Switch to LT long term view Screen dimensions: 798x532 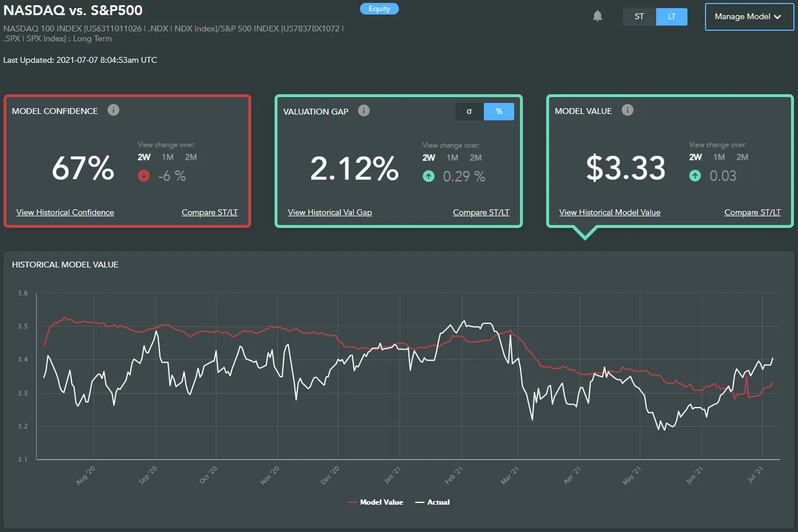click(672, 16)
